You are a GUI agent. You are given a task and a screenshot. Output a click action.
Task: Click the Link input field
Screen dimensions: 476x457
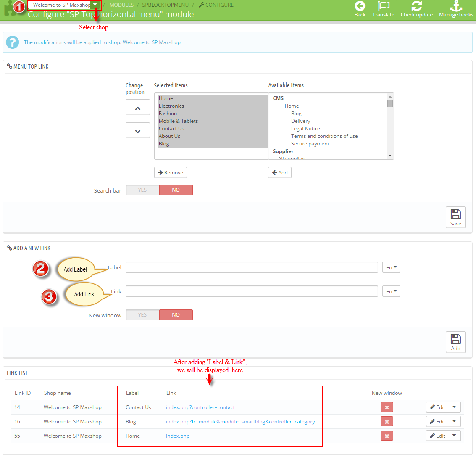[x=252, y=291]
